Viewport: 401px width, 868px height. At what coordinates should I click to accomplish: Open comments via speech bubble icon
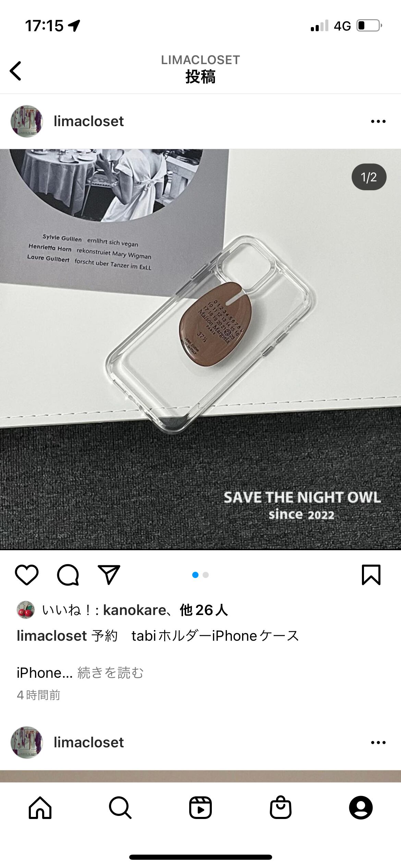click(x=68, y=575)
